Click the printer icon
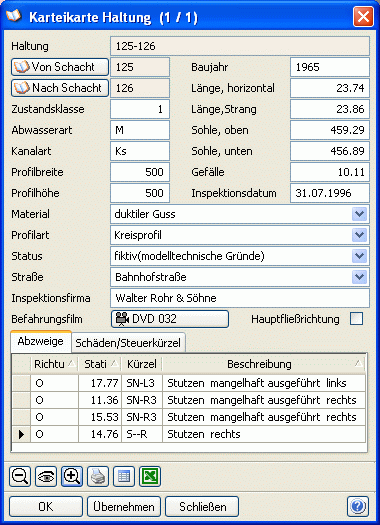Image resolution: width=380 pixels, height=525 pixels. click(98, 476)
